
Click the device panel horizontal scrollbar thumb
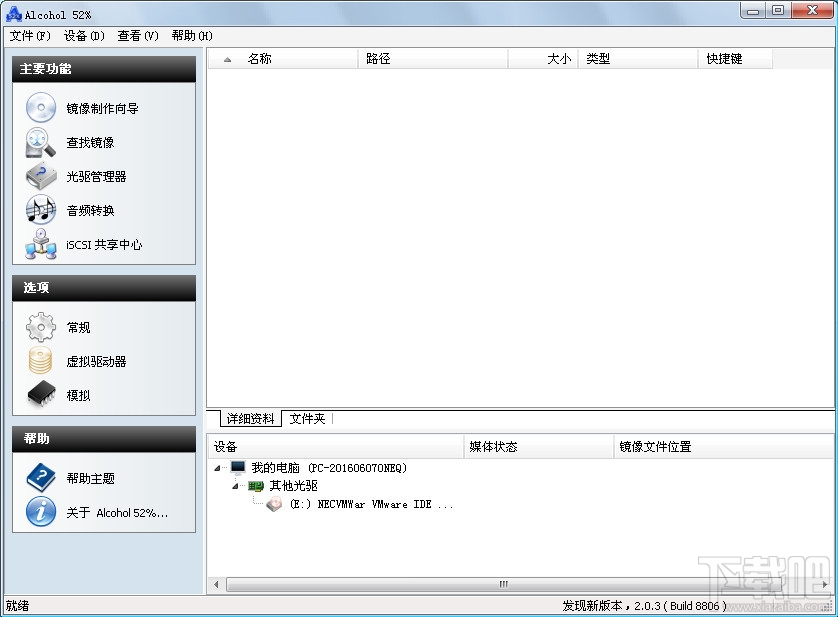(502, 584)
